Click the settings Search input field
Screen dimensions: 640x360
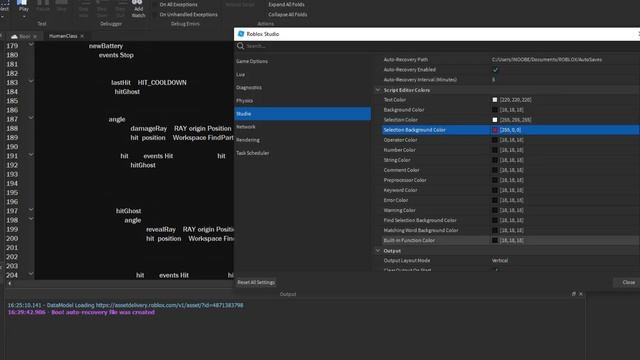pos(441,46)
